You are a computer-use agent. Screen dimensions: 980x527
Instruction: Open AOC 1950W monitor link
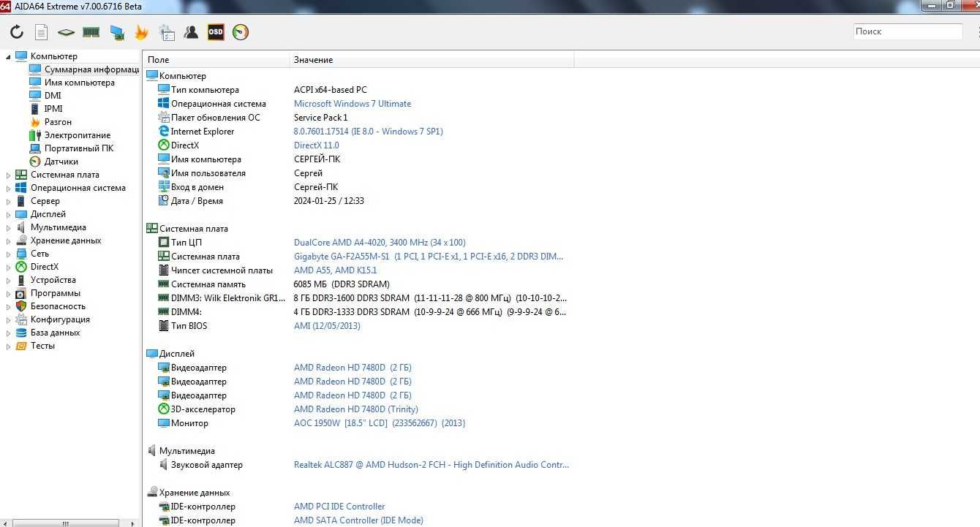[380, 423]
